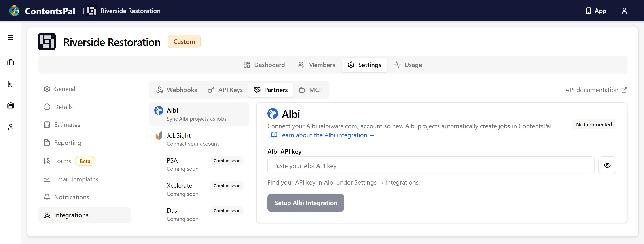Viewport: 644px width, 244px height.
Task: Click the Xcelerate coming soon entry
Action: (199, 189)
